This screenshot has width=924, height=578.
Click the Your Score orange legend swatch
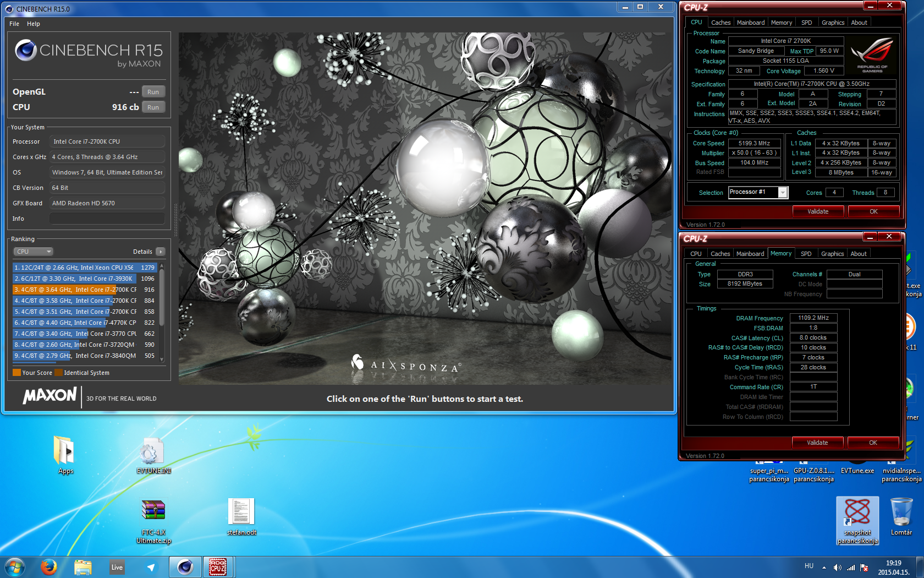16,373
